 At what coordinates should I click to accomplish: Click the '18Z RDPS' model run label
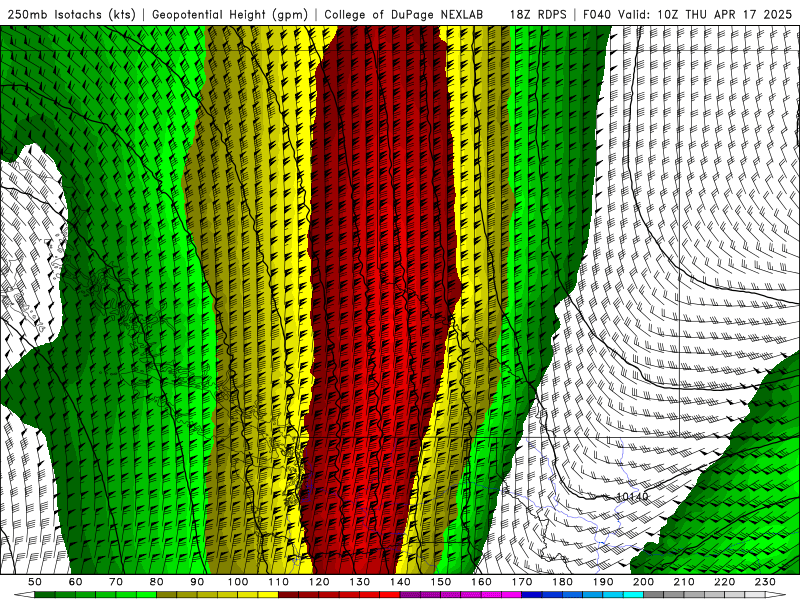(538, 14)
